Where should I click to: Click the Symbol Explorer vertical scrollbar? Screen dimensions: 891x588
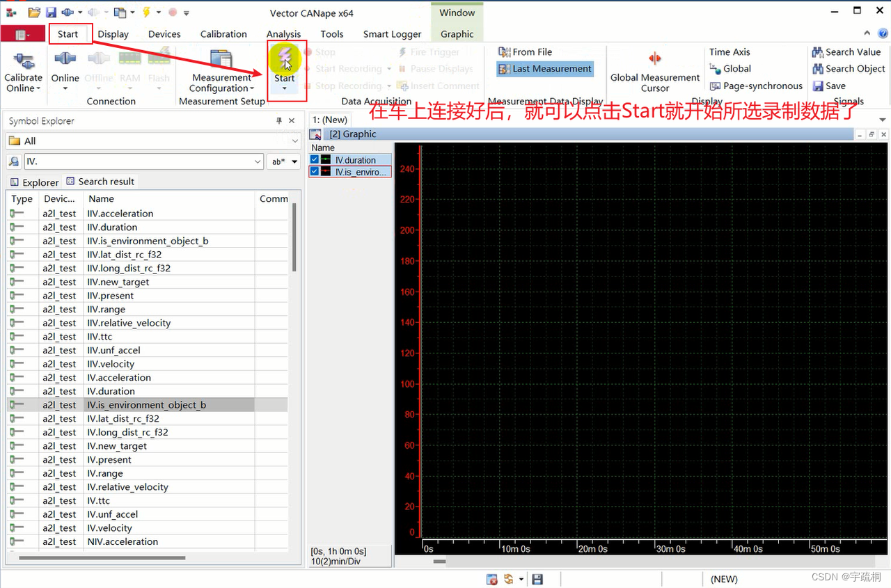(x=294, y=237)
